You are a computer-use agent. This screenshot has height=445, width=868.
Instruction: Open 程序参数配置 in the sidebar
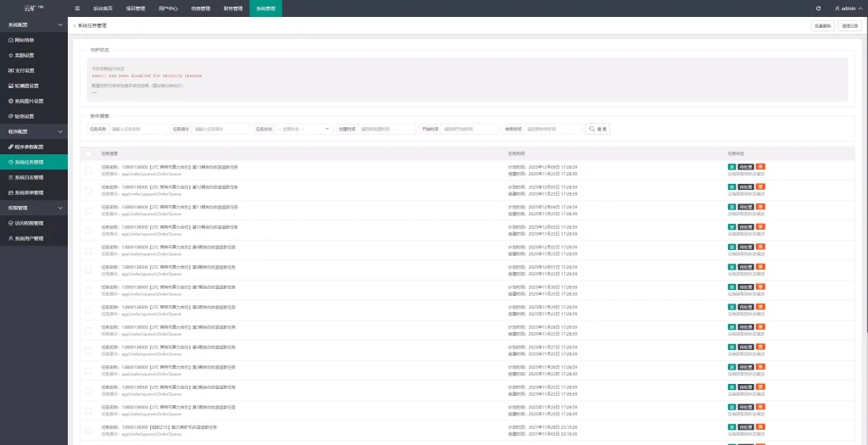[x=34, y=147]
